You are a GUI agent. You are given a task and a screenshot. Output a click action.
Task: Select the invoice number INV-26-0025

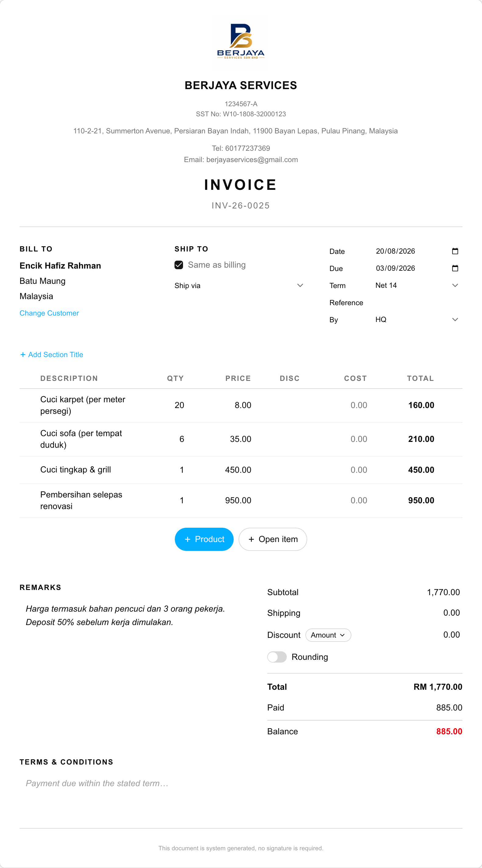point(241,205)
